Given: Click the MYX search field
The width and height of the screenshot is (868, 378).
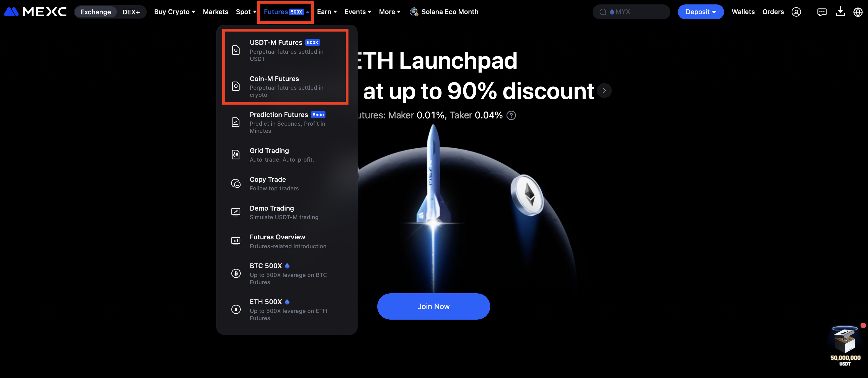Looking at the screenshot, I should (x=631, y=12).
